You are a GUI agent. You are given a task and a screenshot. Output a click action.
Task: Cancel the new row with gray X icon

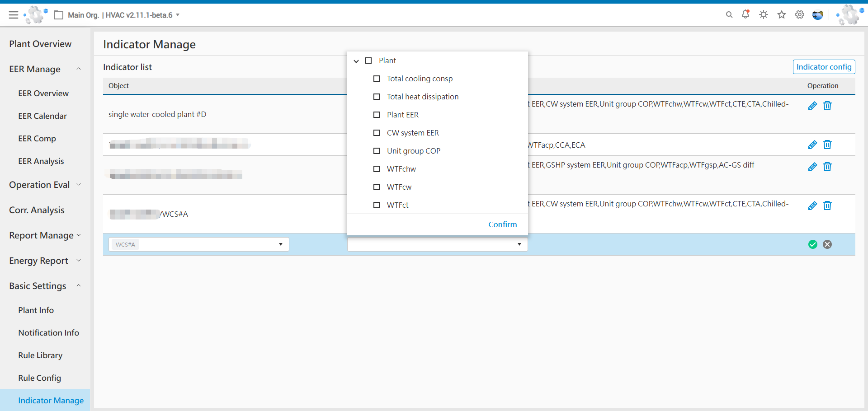(827, 244)
